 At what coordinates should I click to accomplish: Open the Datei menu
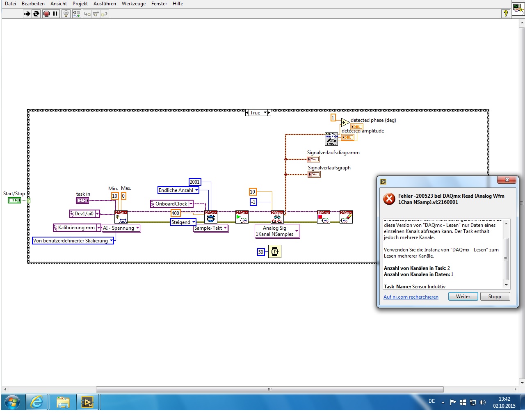(x=10, y=4)
